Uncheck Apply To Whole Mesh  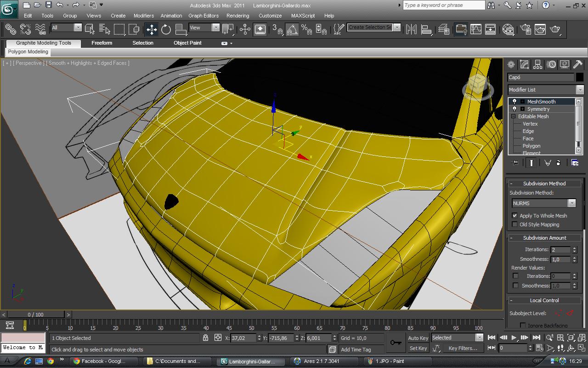point(515,216)
